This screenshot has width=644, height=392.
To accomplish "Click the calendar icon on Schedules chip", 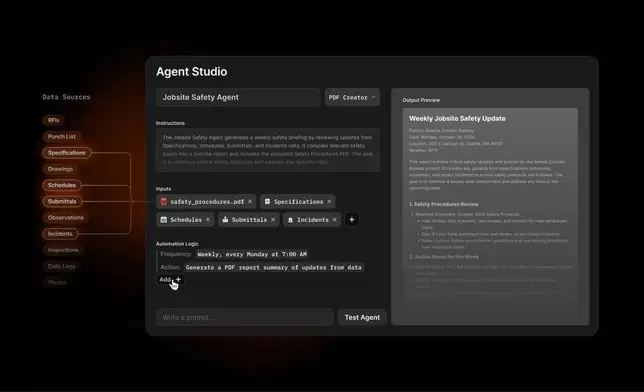I will (x=163, y=219).
